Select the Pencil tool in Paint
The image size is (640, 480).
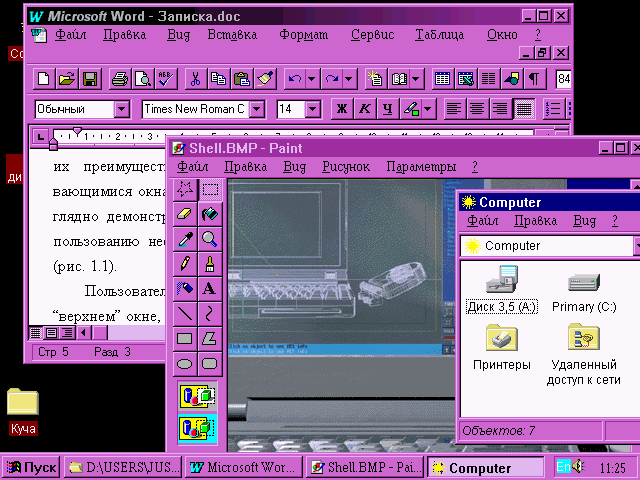[185, 263]
